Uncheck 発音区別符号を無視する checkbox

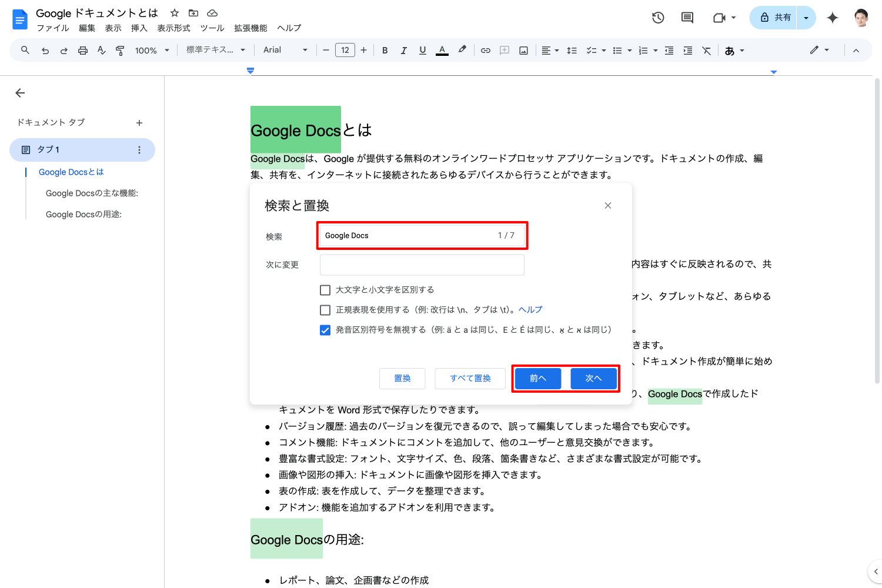coord(325,330)
